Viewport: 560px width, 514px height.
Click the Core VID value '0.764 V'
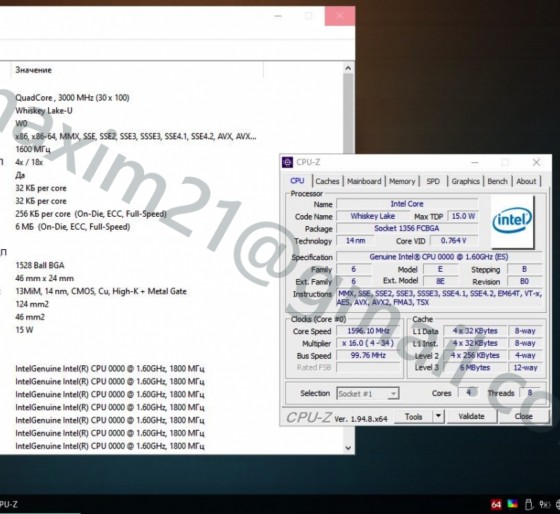[454, 241]
